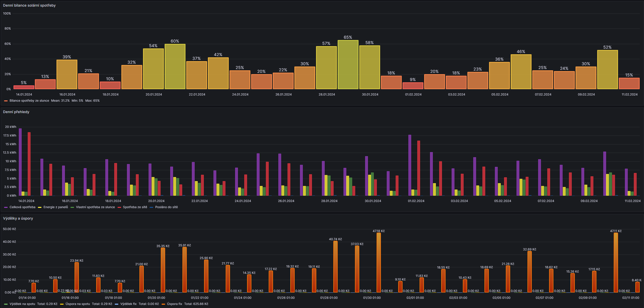This screenshot has width=644, height=308.
Task: Click the 65% bar in solar balance chart
Action: coord(348,65)
